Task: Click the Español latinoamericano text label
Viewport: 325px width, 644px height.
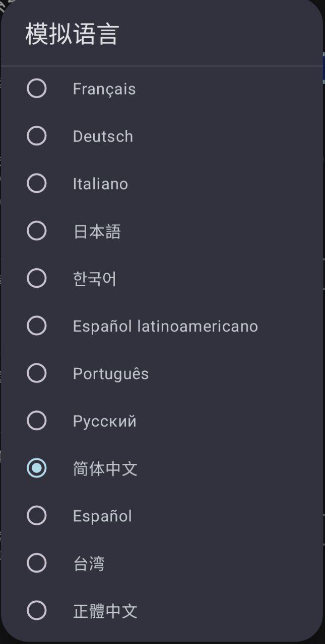Action: tap(165, 326)
